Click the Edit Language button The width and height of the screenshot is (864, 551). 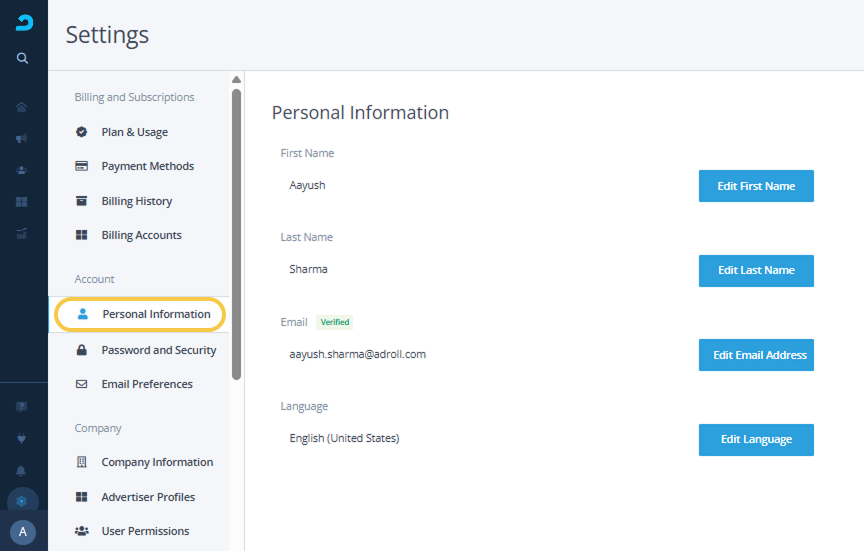click(755, 439)
